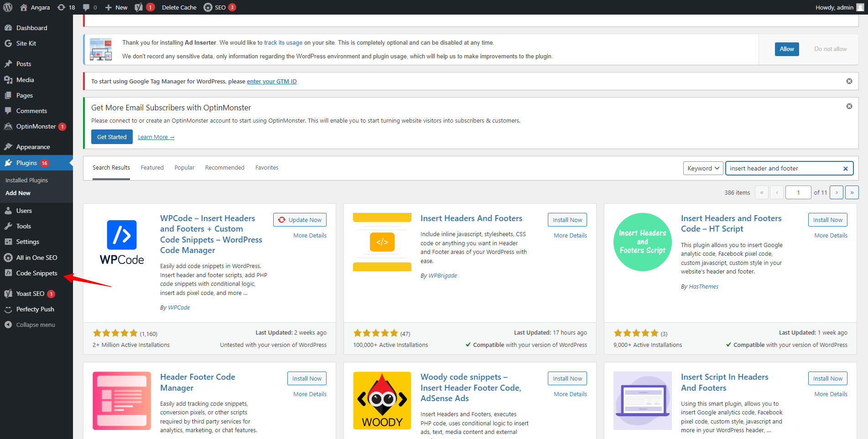Install Header Footer Code Manager plugin
The width and height of the screenshot is (868, 439).
coord(307,378)
